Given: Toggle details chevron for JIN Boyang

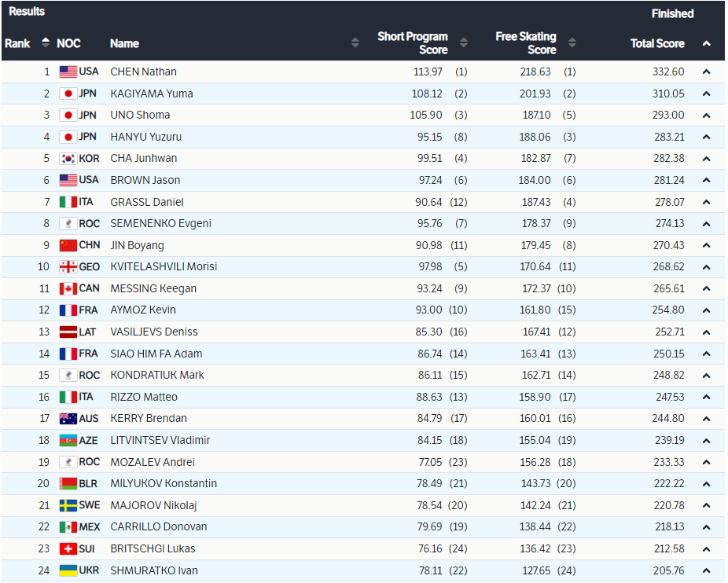Looking at the screenshot, I should (706, 245).
